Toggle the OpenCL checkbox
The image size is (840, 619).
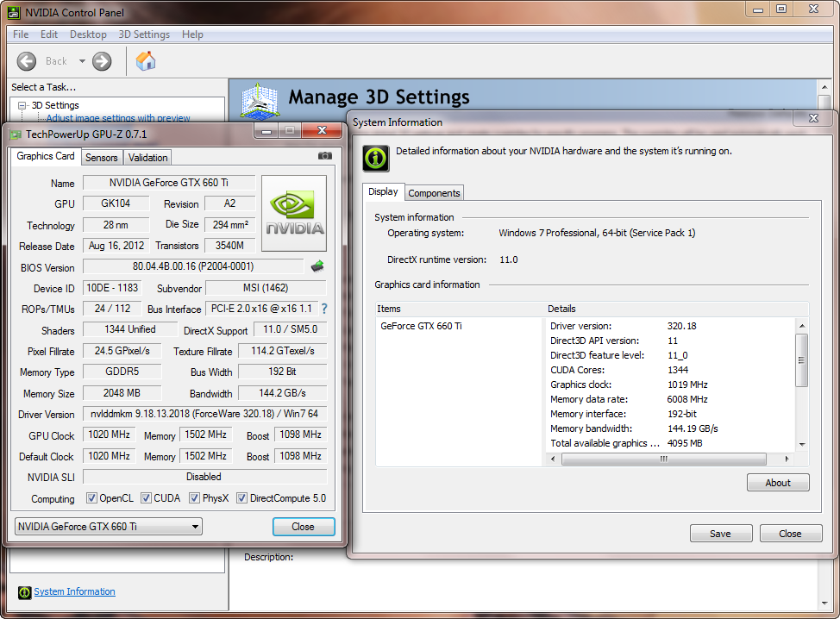[91, 498]
